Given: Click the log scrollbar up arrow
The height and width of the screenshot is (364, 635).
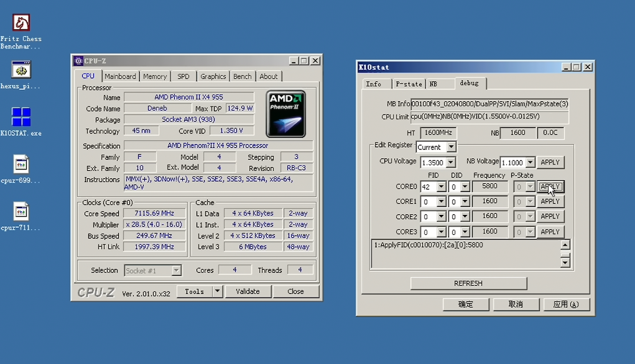Looking at the screenshot, I should pyautogui.click(x=565, y=245).
